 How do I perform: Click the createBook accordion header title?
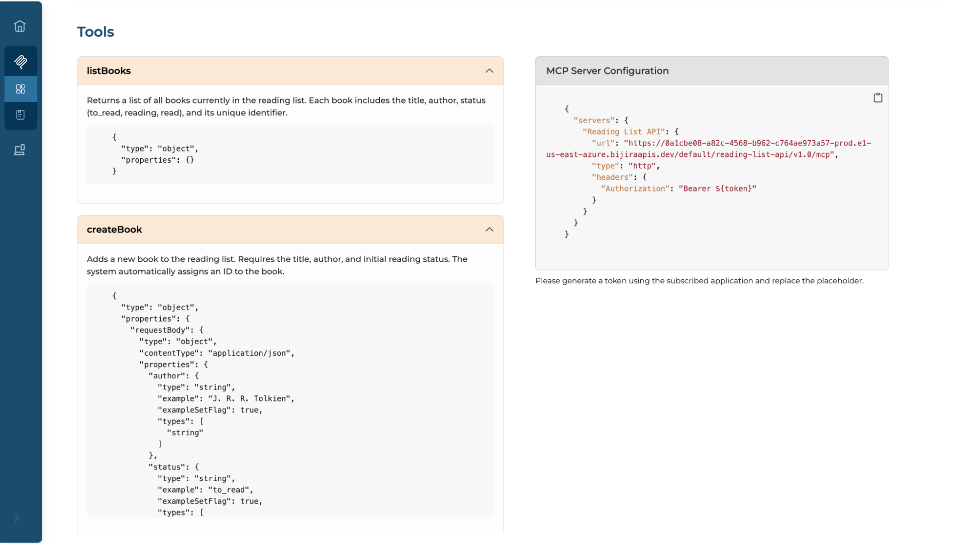coord(114,230)
